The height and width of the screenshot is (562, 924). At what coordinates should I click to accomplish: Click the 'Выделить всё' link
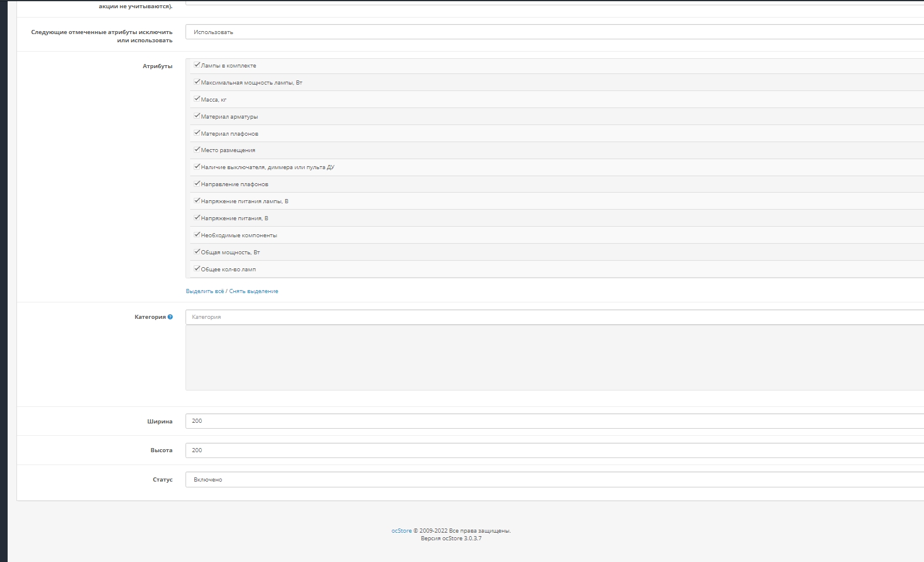pyautogui.click(x=205, y=291)
